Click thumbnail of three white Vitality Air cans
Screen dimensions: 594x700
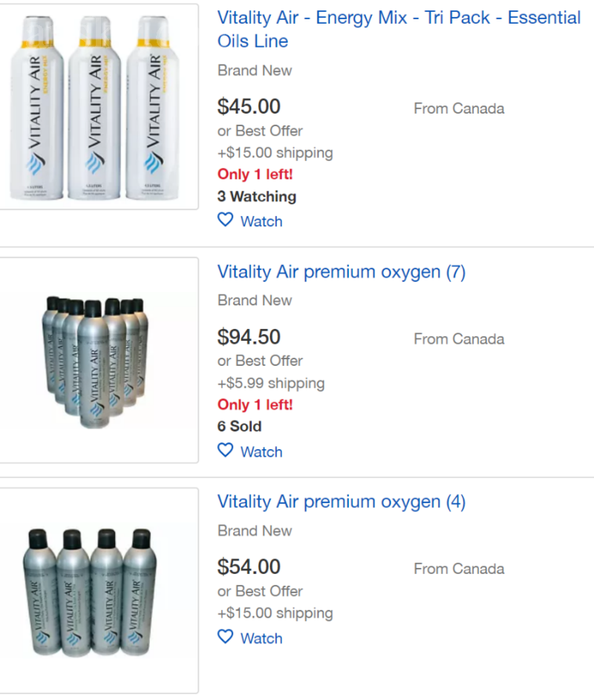[x=99, y=108]
